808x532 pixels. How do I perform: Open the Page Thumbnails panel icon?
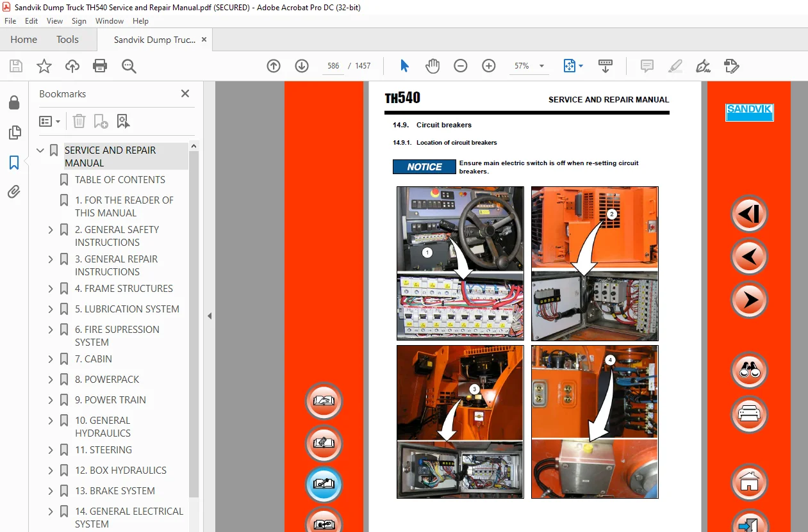pyautogui.click(x=14, y=133)
